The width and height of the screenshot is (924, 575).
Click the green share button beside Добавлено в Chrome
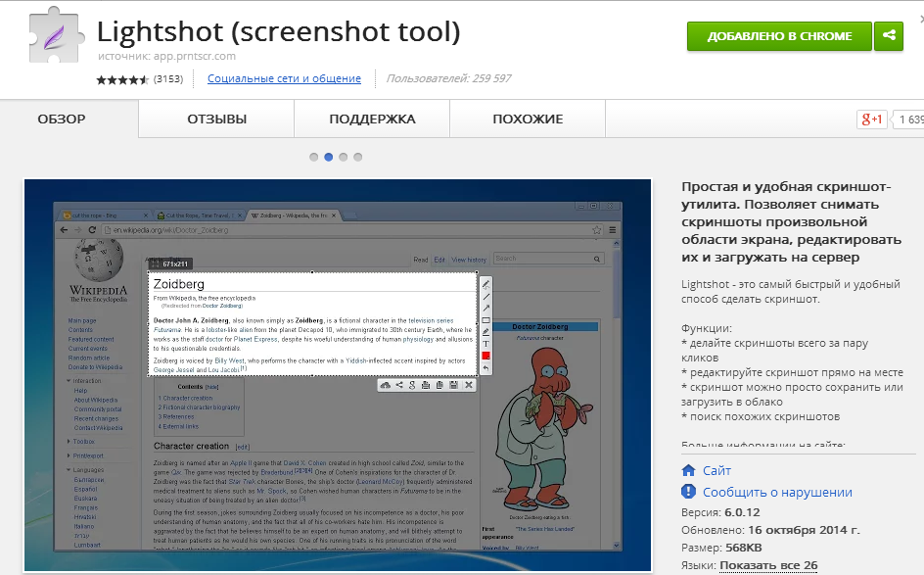pyautogui.click(x=889, y=36)
